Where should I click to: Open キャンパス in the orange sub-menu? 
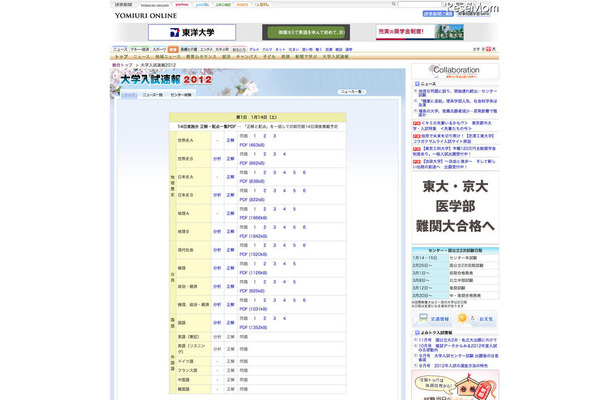247,56
